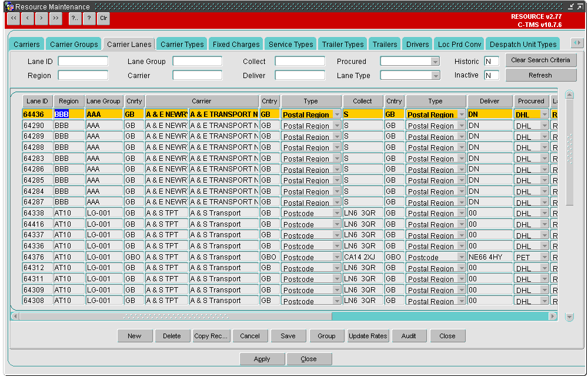Go to next record with > button
This screenshot has width=588, height=377.
click(42, 18)
